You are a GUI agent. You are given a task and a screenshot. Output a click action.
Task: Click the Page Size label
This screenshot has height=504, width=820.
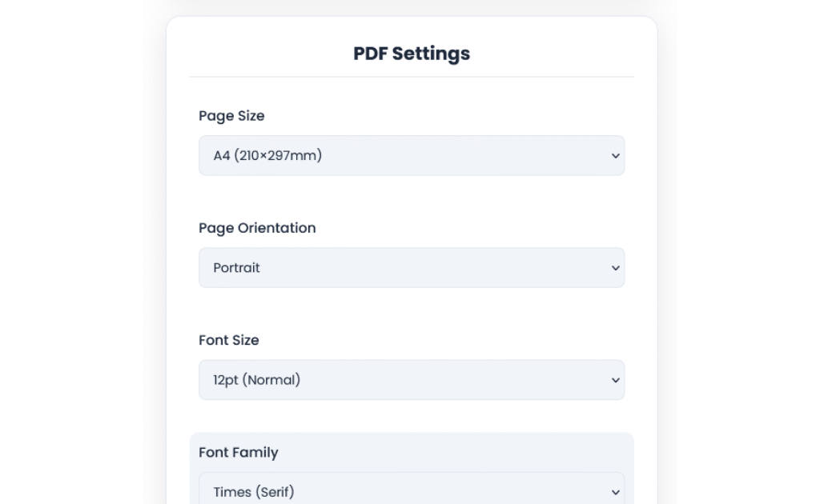(231, 115)
